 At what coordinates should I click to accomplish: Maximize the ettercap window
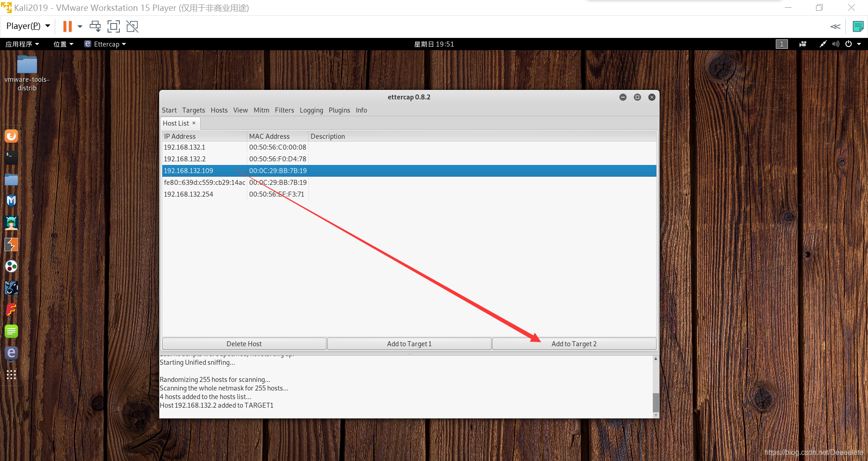[637, 97]
